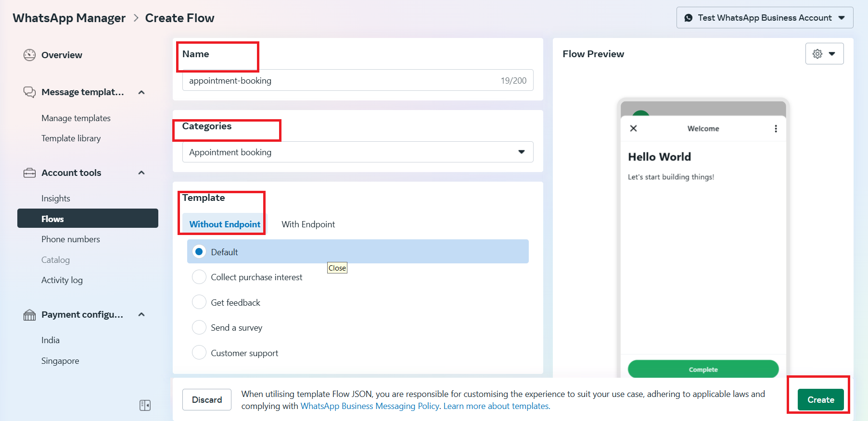The height and width of the screenshot is (421, 868).
Task: Pick the Send a survey radio button
Action: pos(199,328)
